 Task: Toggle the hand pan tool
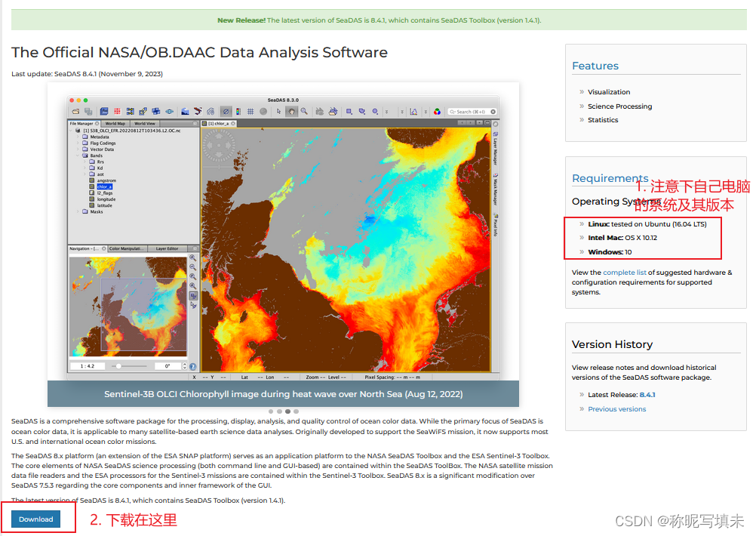291,112
